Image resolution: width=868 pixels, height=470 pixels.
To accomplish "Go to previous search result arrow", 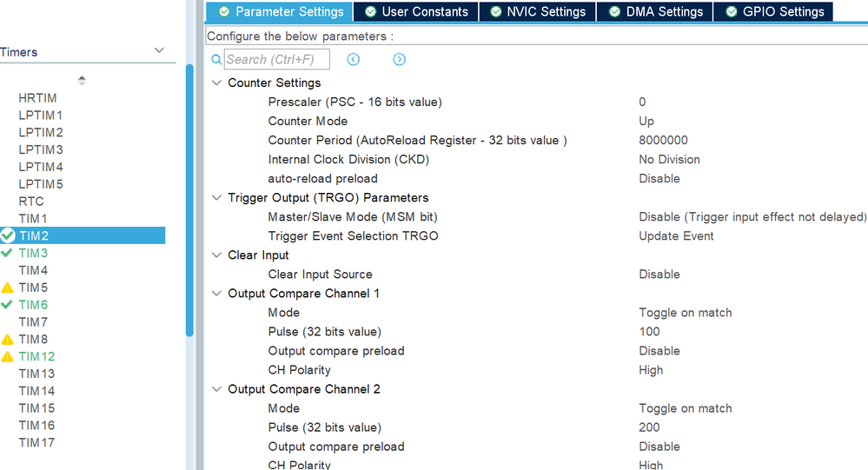I will click(353, 59).
